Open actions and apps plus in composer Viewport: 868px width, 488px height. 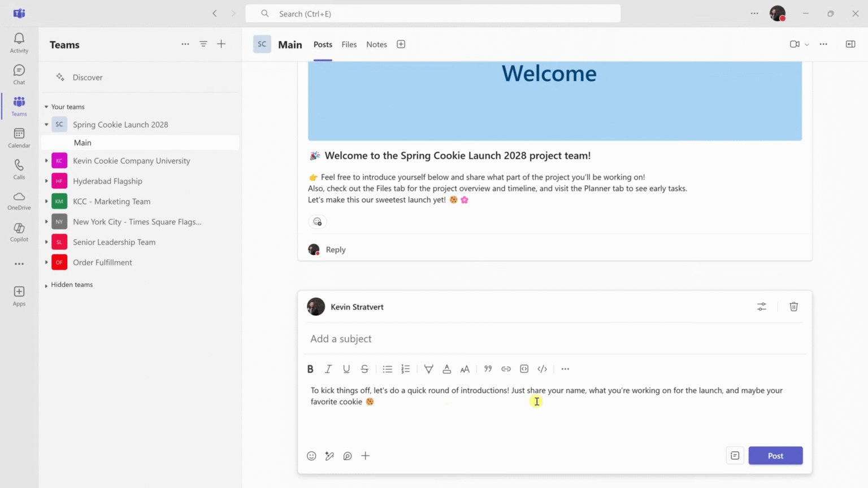366,456
